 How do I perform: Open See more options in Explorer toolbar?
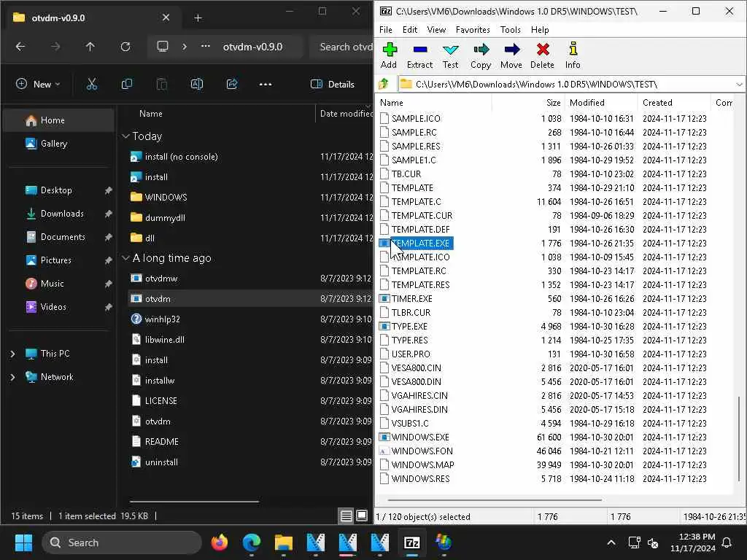coord(266,85)
